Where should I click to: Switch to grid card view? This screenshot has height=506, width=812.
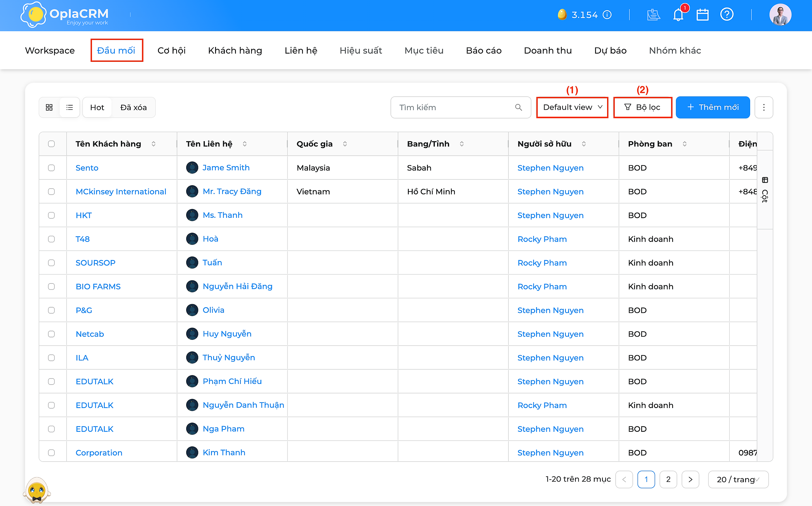click(49, 107)
